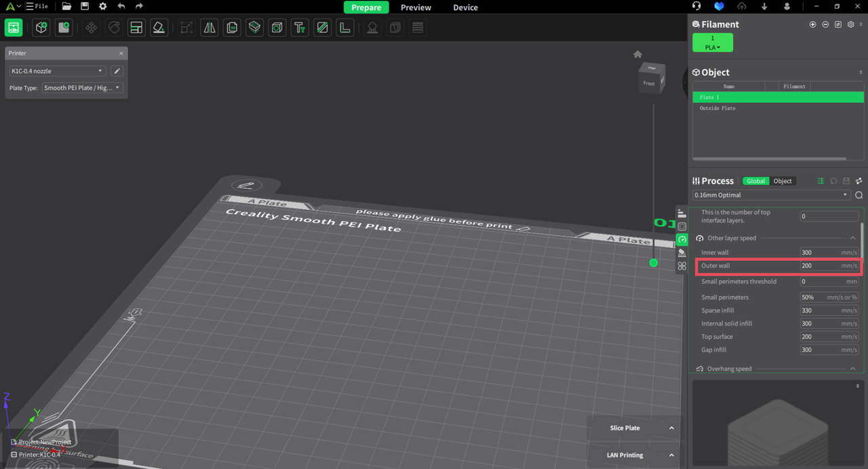Screen dimensions: 868x469
Task: Click the split plates layout icon
Action: (136, 28)
